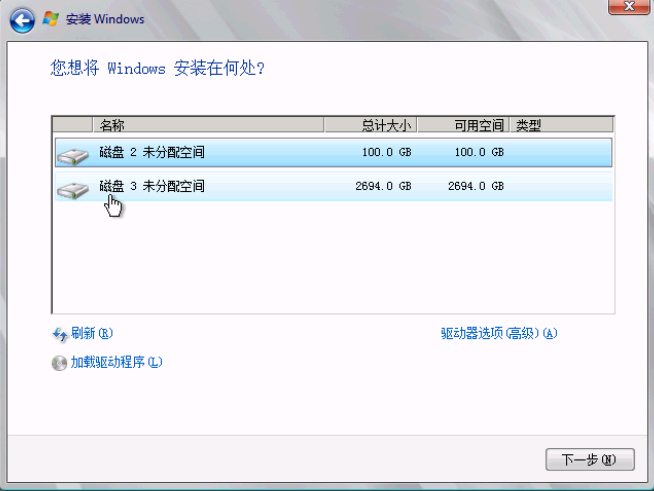Click the 100.0 GB total size cell

386,153
